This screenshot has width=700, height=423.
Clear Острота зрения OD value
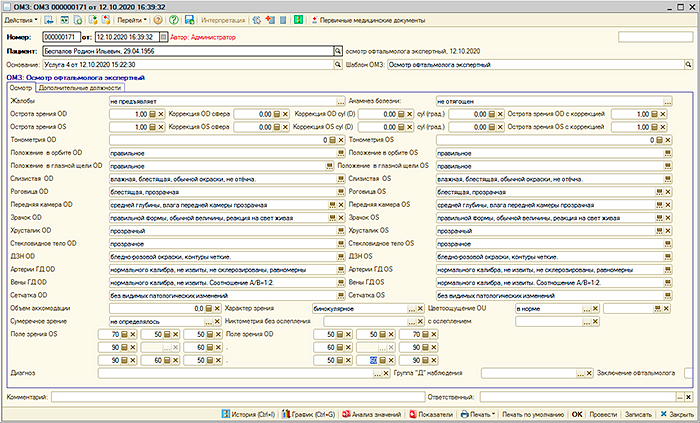tap(162, 114)
